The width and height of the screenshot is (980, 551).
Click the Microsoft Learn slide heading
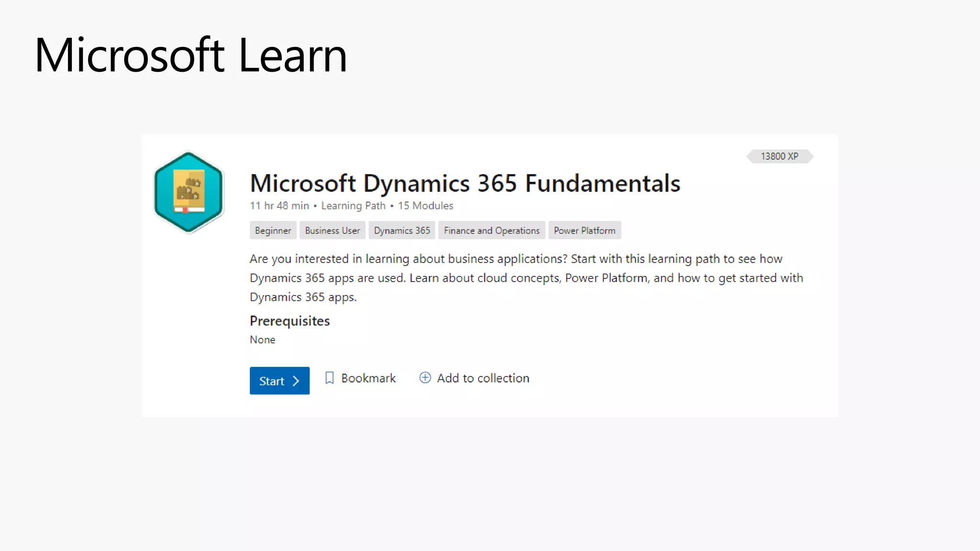click(190, 55)
